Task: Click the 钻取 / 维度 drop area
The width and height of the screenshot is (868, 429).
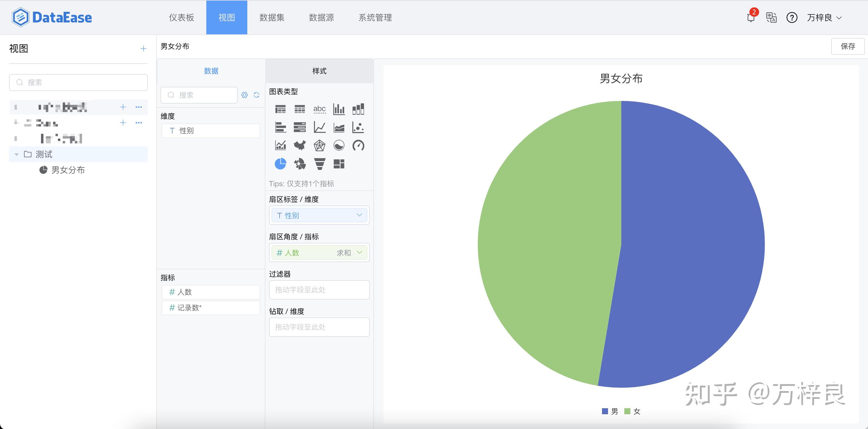Action: click(x=319, y=327)
